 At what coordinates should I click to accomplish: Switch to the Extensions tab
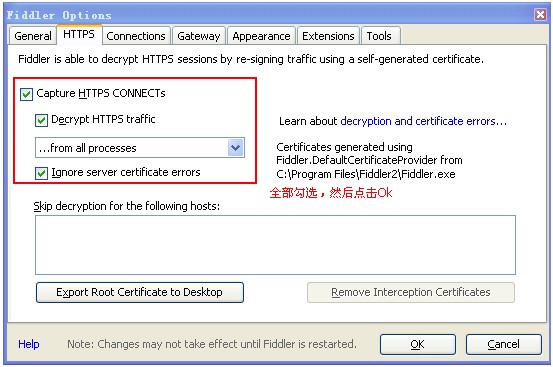point(328,36)
